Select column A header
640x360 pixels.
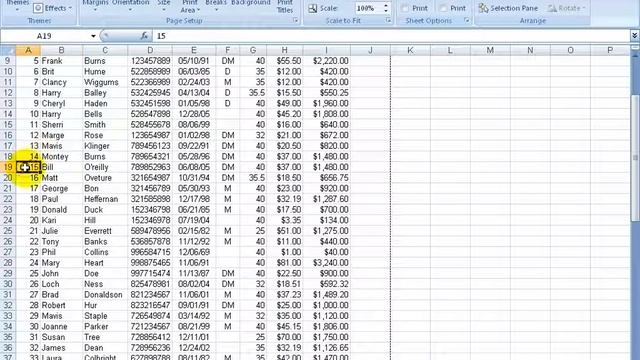[28, 50]
